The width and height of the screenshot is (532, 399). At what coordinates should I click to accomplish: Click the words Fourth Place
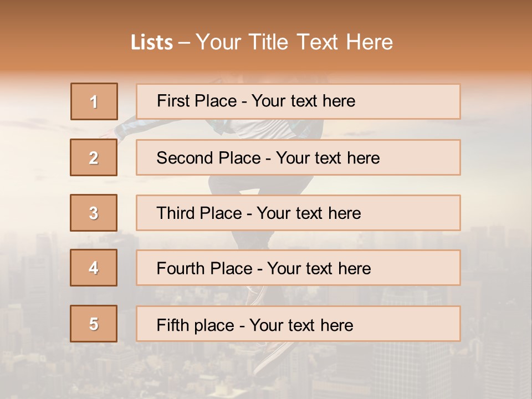[x=204, y=268]
